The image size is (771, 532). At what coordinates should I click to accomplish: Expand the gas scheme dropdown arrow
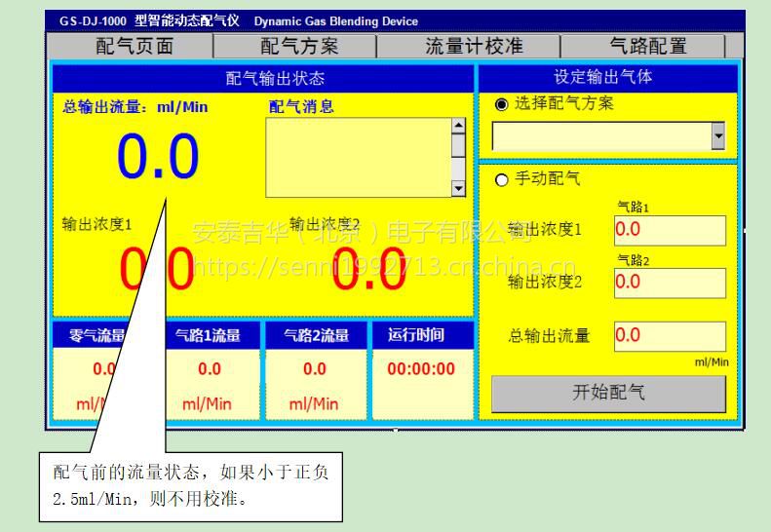[718, 137]
